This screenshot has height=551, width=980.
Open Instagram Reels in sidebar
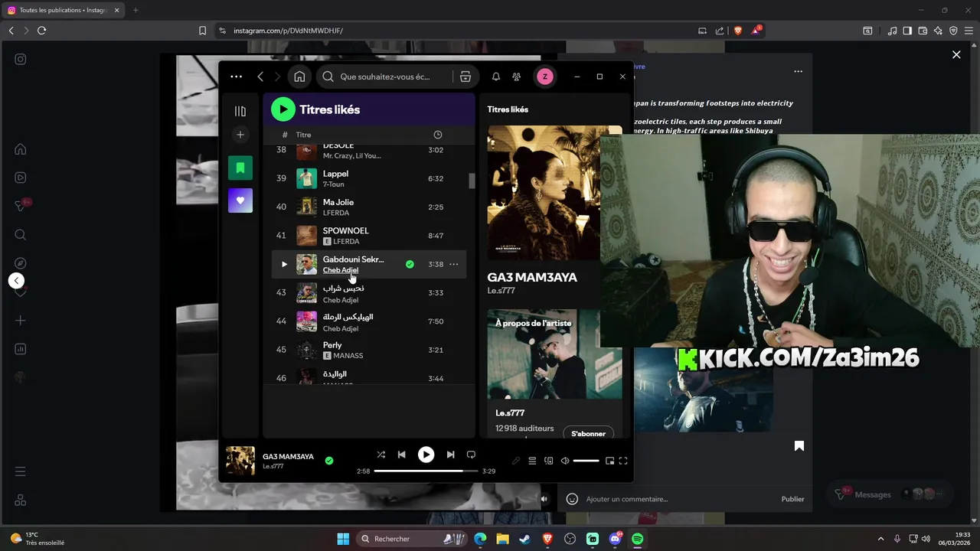(21, 178)
